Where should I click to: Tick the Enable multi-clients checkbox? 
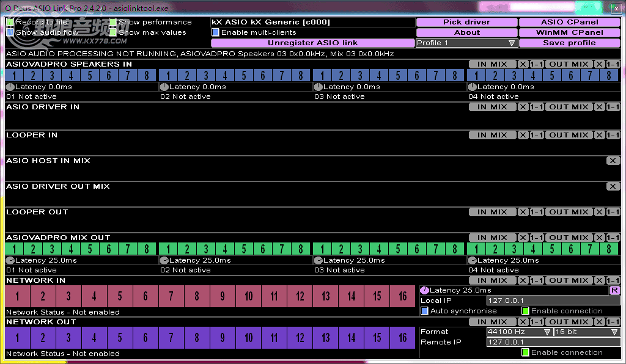click(x=216, y=32)
